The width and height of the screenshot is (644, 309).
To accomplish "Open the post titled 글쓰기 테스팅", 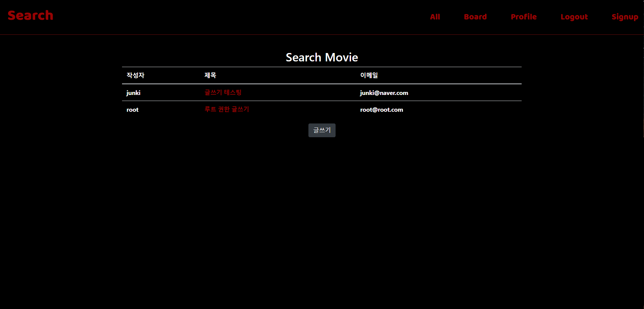I will [223, 92].
